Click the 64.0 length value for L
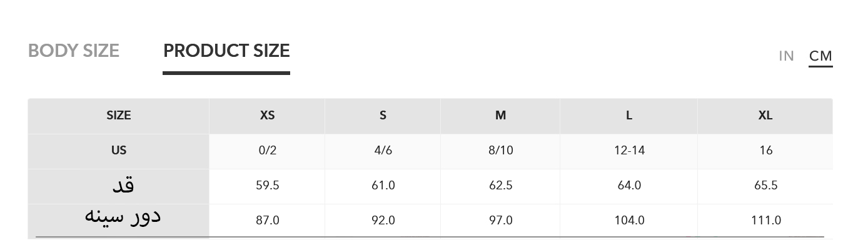Viewport: 868px width, 250px height. pyautogui.click(x=629, y=186)
